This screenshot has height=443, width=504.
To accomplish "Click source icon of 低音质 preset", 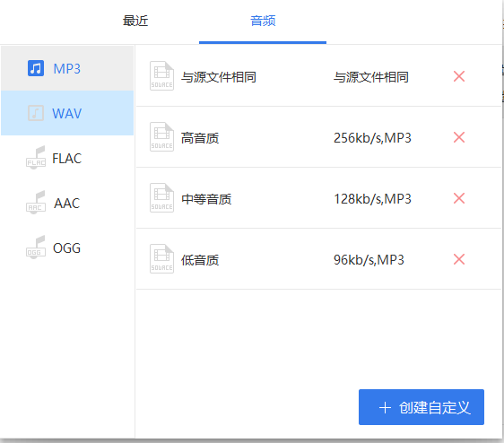I will point(161,259).
